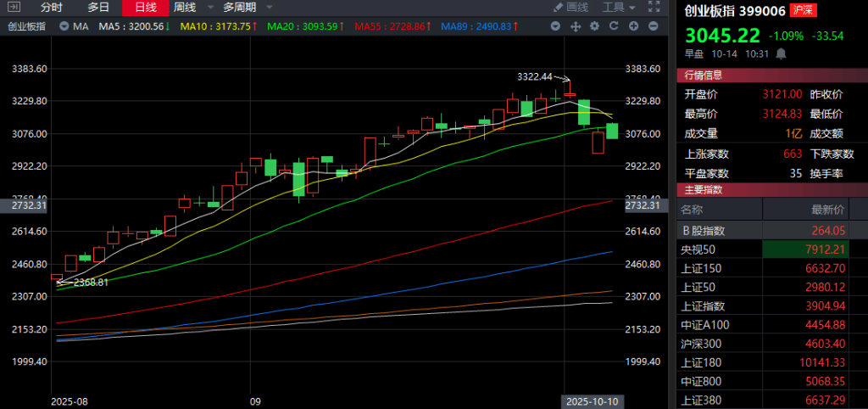This screenshot has height=409, width=868.
Task: Zoom out chart with minus icon
Action: 652,26
